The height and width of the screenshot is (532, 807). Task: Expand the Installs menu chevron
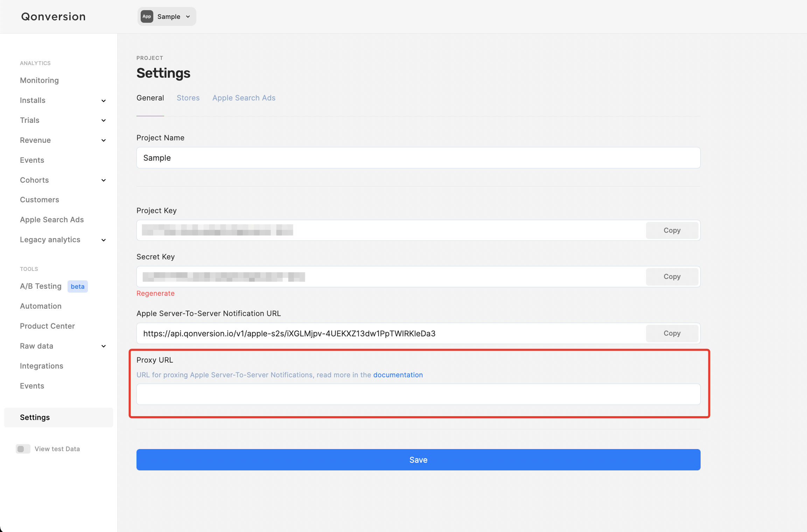tap(104, 101)
